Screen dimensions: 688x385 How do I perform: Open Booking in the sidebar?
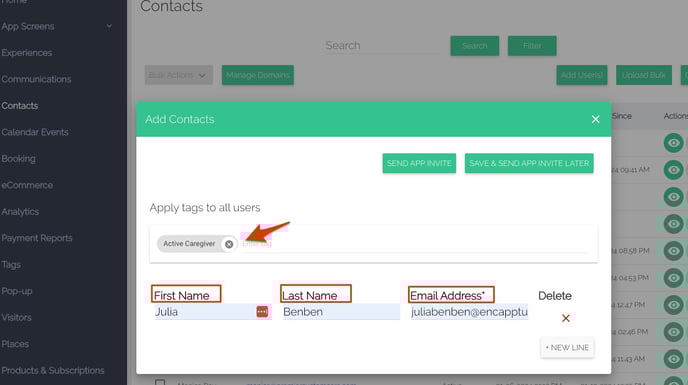18,159
